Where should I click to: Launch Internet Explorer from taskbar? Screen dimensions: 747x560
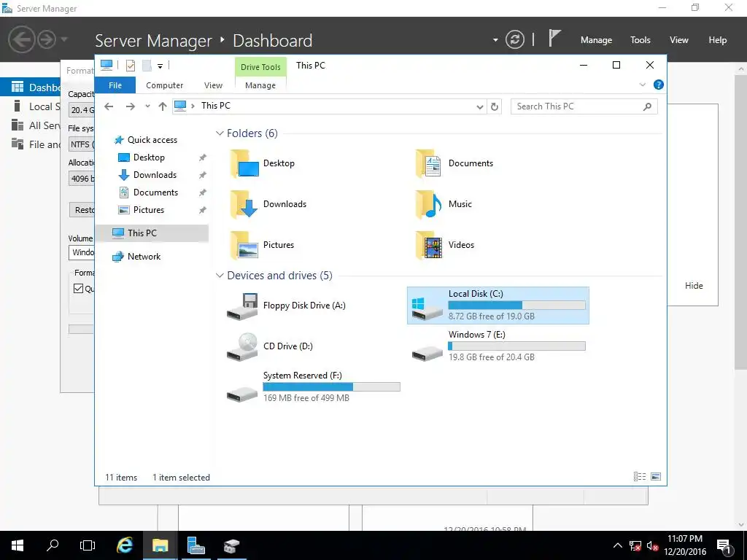[x=124, y=545]
